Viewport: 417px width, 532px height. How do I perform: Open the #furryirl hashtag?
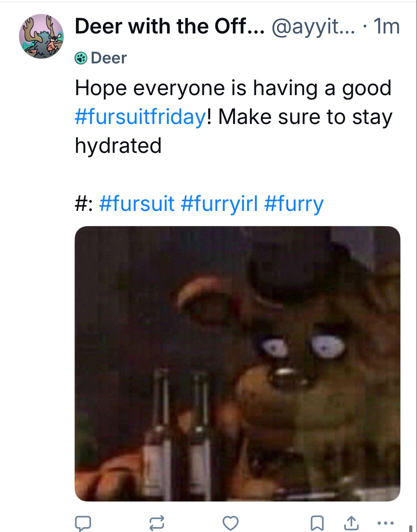[x=219, y=204]
